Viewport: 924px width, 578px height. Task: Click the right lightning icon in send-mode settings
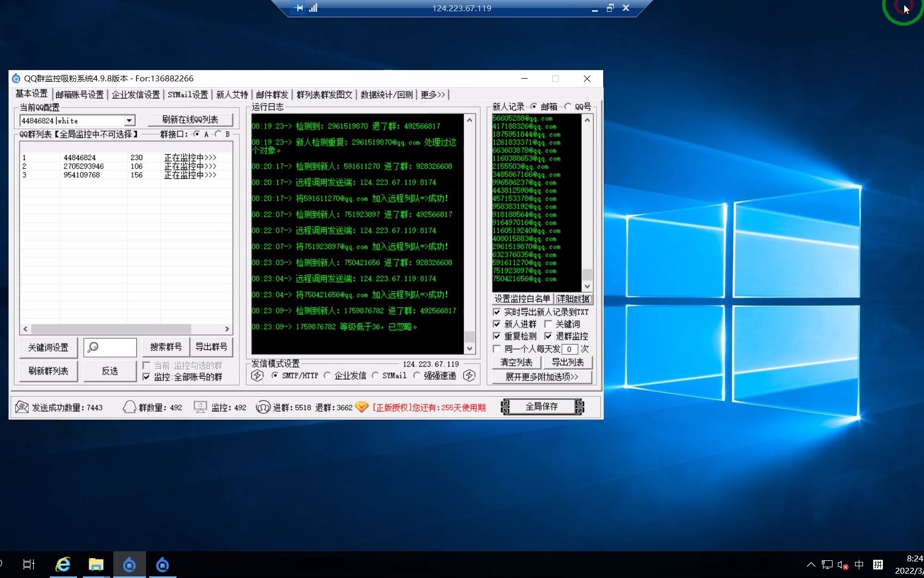click(469, 376)
